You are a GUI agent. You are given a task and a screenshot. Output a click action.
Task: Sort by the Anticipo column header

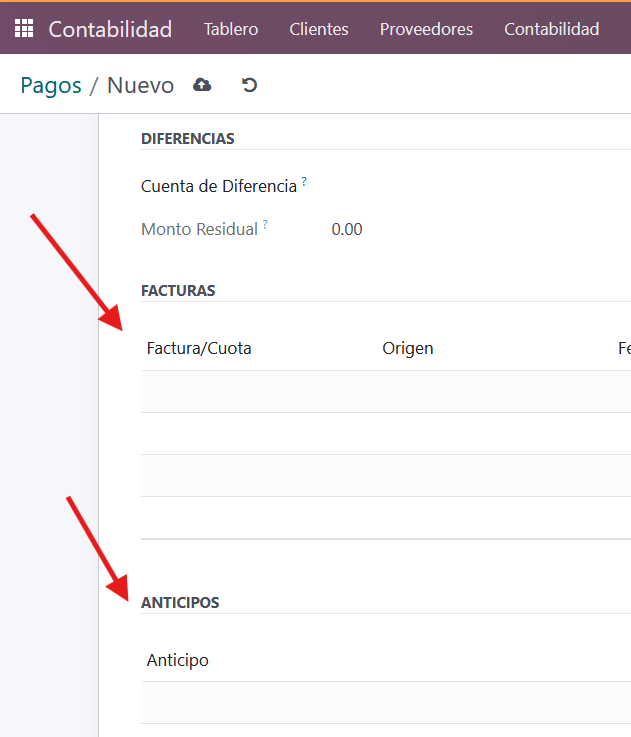tap(178, 661)
